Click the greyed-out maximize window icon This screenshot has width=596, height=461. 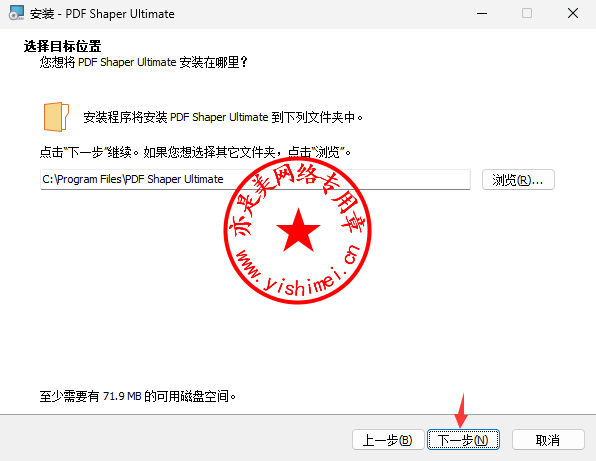(x=527, y=13)
